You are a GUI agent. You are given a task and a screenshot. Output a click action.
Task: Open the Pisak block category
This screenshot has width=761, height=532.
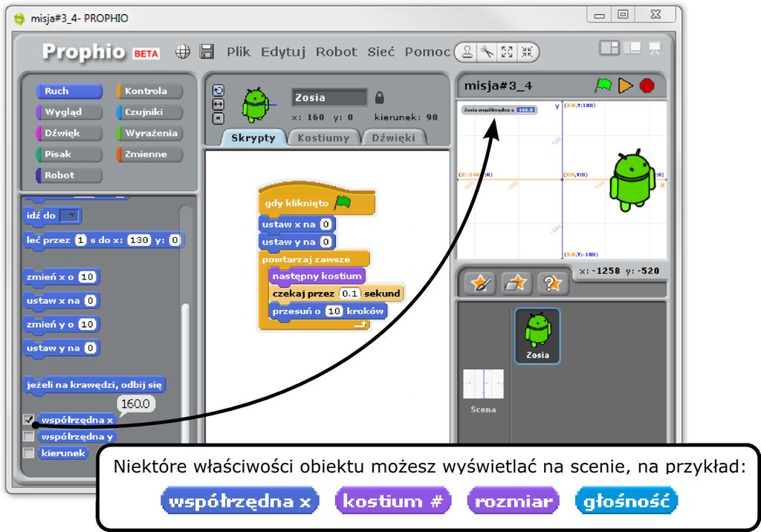pyautogui.click(x=69, y=155)
